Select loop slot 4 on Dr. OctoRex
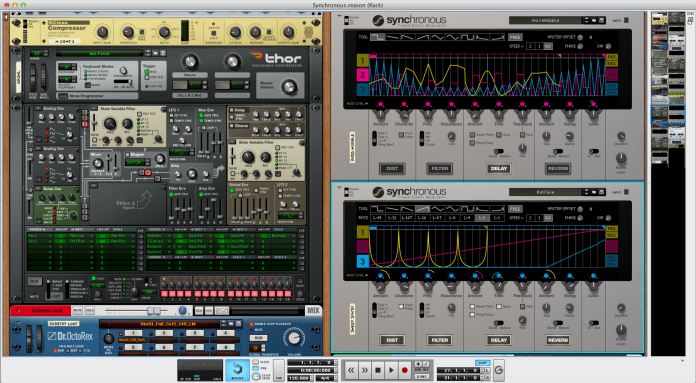This screenshot has height=383, width=696. (225, 333)
